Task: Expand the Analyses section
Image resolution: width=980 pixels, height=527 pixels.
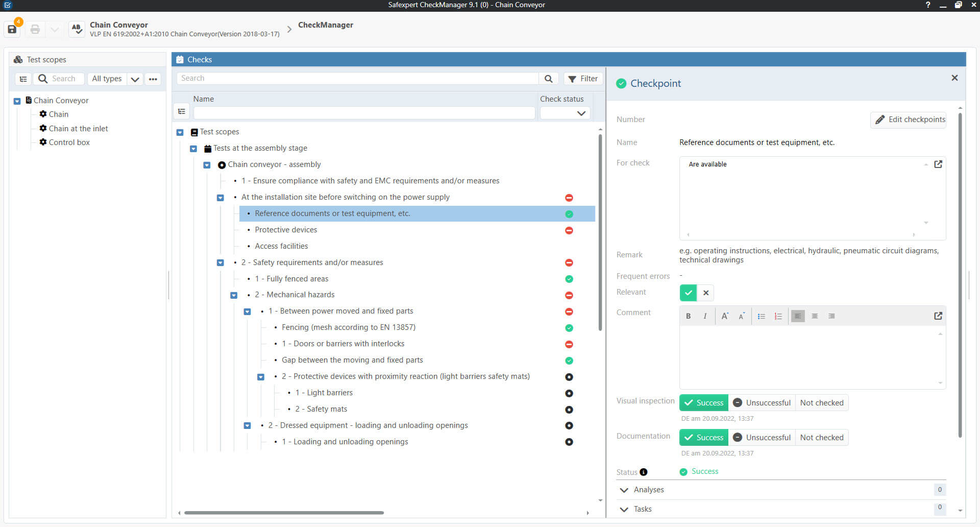Action: point(624,490)
